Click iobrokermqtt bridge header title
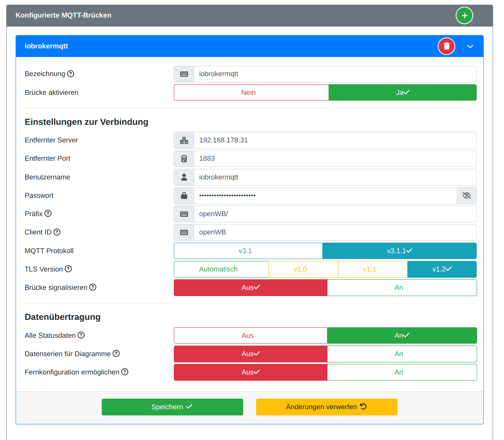This screenshot has height=440, width=504. (x=46, y=46)
